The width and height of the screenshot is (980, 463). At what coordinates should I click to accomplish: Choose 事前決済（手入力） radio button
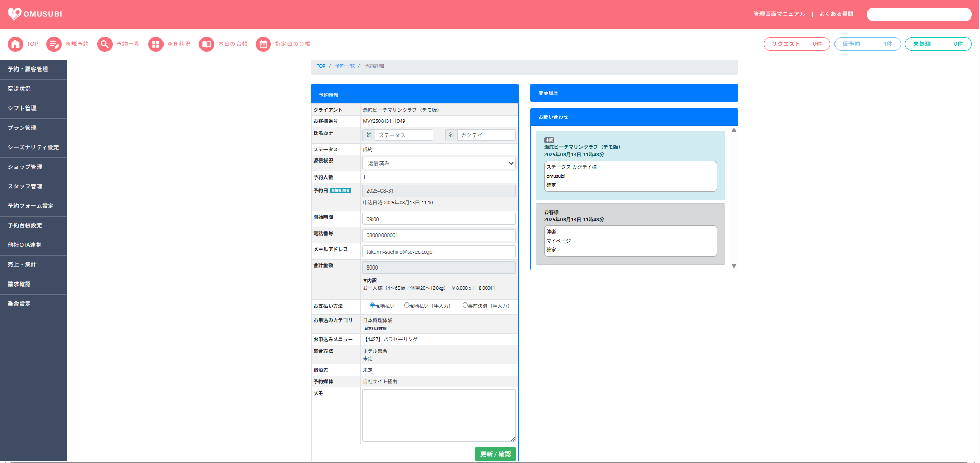[465, 306]
